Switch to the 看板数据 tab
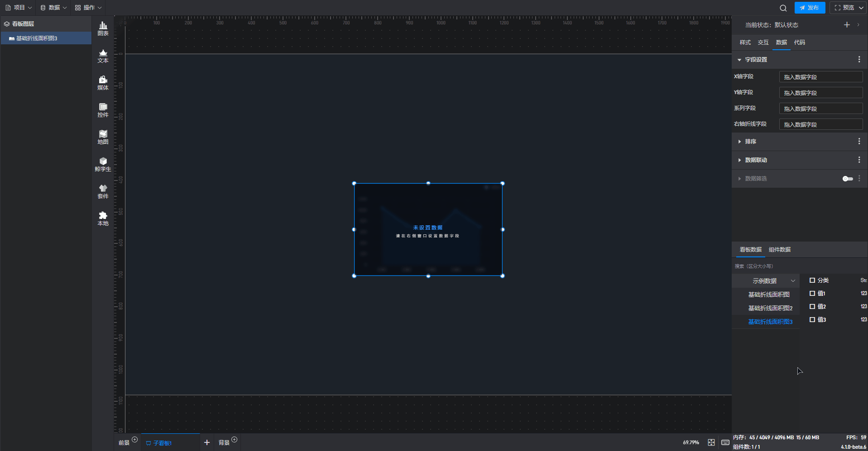The width and height of the screenshot is (868, 451). click(x=751, y=250)
